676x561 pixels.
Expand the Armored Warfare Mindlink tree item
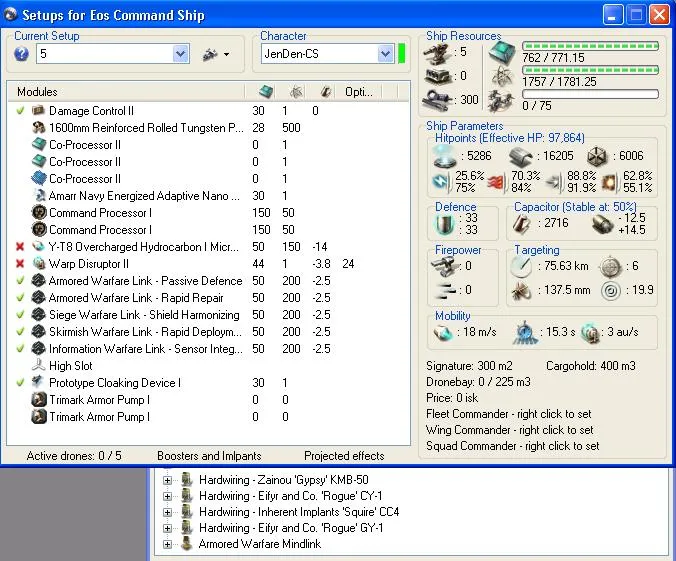pyautogui.click(x=168, y=544)
